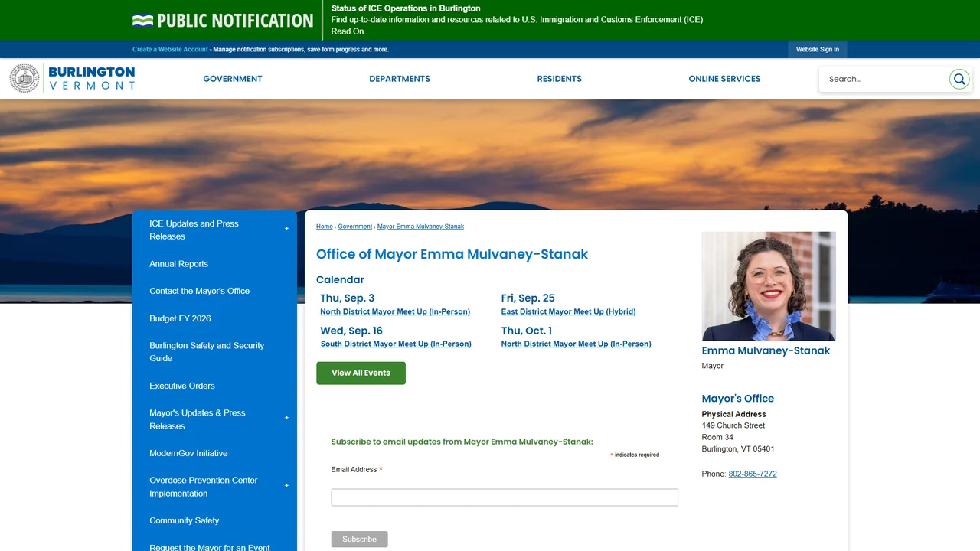
Task: Click the Subscribe button
Action: click(x=359, y=540)
